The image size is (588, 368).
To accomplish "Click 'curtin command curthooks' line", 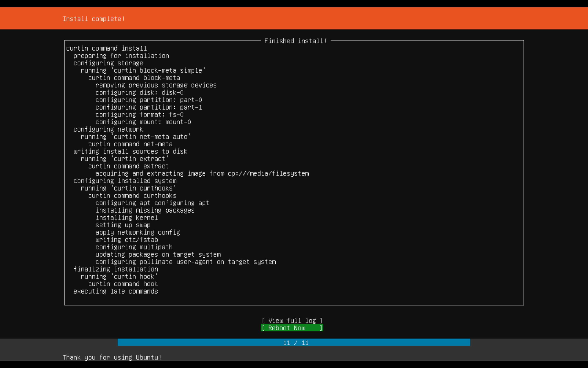I will tap(132, 196).
